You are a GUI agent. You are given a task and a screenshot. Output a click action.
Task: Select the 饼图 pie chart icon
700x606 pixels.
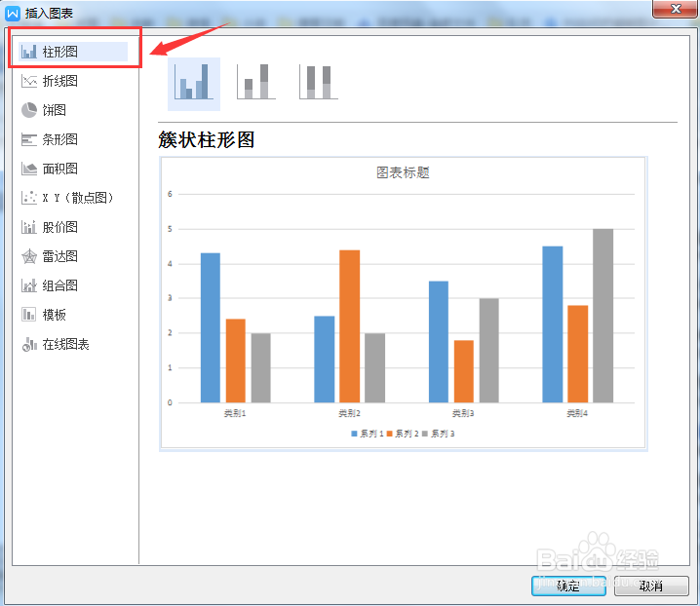point(29,110)
